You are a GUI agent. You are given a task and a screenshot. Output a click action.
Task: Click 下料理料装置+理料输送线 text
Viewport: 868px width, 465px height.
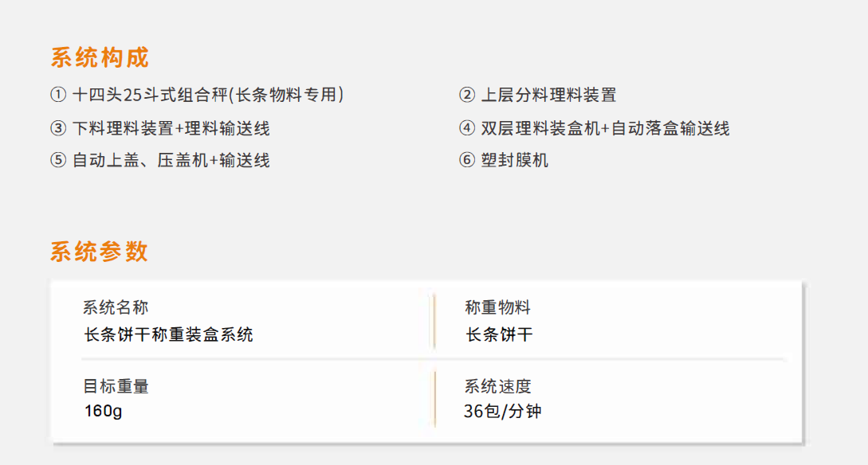point(171,128)
